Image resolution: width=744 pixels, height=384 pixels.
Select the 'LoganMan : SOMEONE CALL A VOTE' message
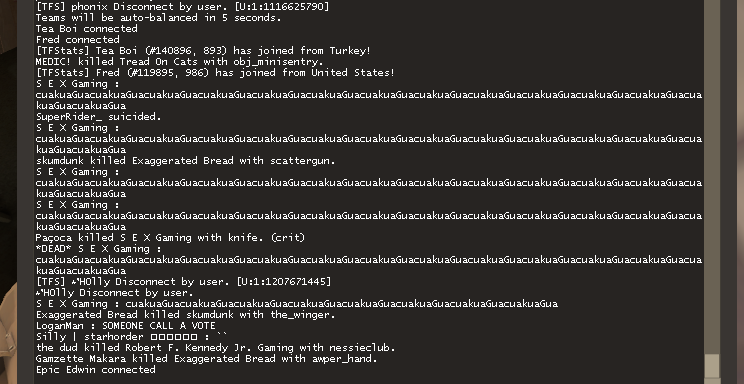[x=126, y=326]
